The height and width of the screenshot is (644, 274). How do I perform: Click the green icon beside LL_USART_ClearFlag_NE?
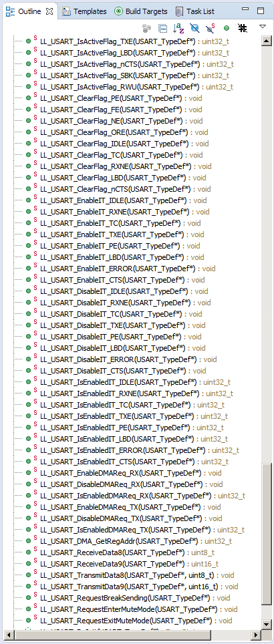[29, 121]
